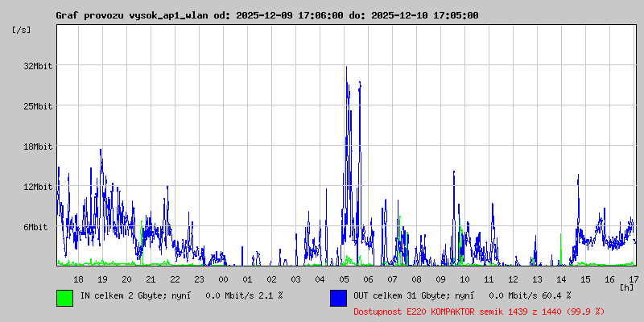Click the 15 hour marker on x-axis
The height and width of the screenshot is (322, 644).
tap(585, 279)
